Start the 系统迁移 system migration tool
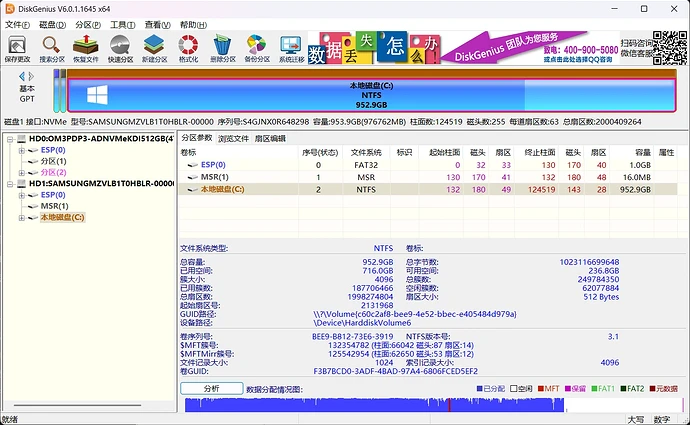The height and width of the screenshot is (425, 690). 291,48
